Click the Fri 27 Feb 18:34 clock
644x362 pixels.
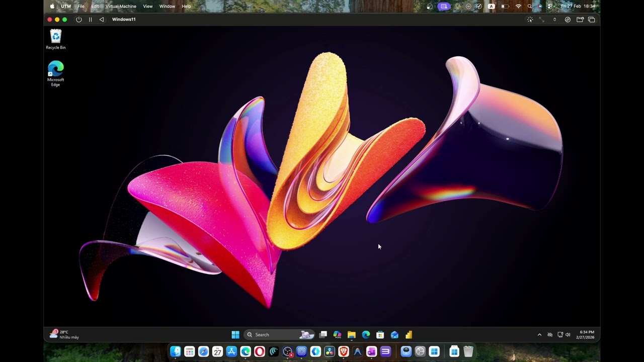pyautogui.click(x=578, y=7)
